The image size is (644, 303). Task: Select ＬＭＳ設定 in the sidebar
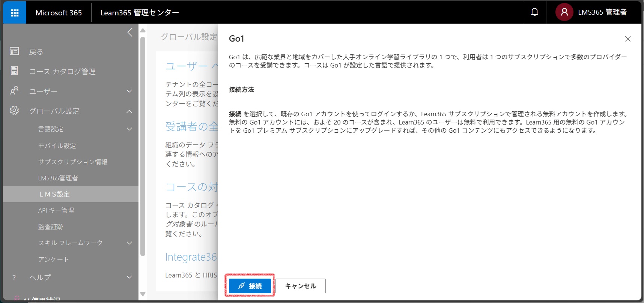click(x=71, y=194)
